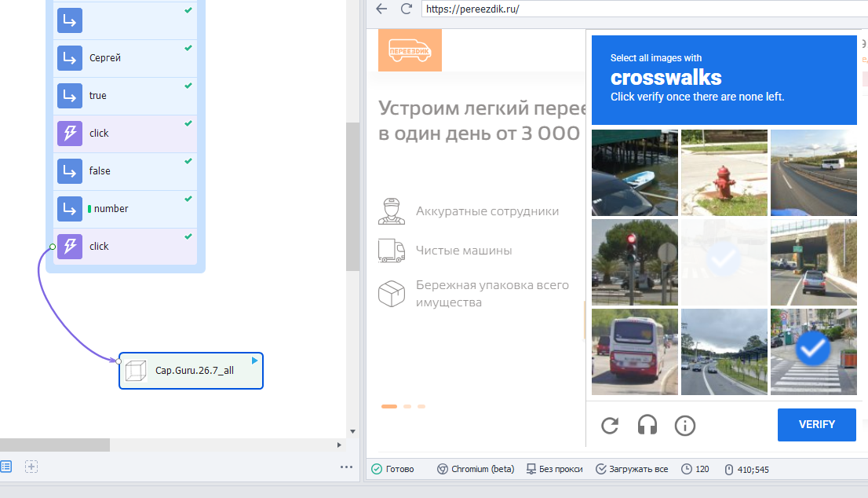This screenshot has width=868, height=498.
Task: Click the add-block dashed plus icon
Action: pyautogui.click(x=31, y=467)
